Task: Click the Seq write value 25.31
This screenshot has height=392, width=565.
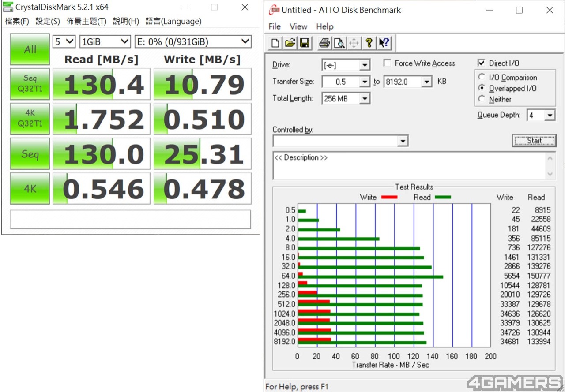Action: pyautogui.click(x=203, y=153)
